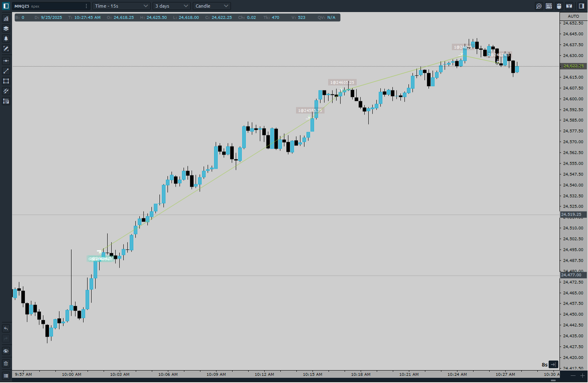Click the redo arrow icon
Image resolution: width=588 pixels, height=383 pixels.
click(x=6, y=338)
